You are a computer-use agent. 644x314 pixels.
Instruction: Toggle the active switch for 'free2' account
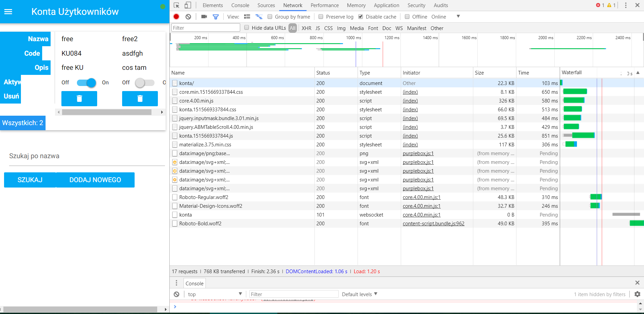tap(145, 83)
